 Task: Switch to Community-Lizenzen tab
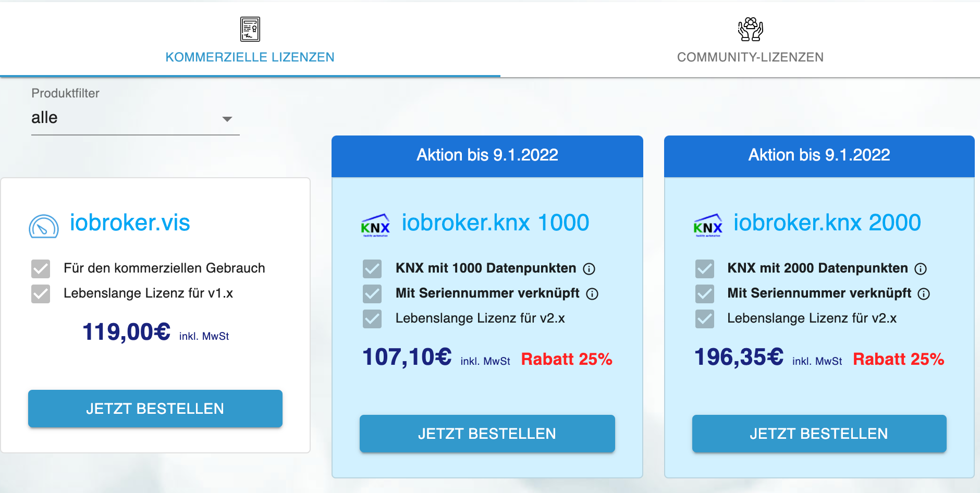[x=750, y=57]
